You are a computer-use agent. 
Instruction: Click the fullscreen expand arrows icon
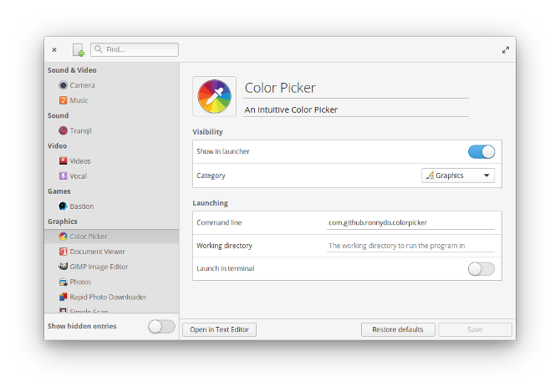pos(506,50)
